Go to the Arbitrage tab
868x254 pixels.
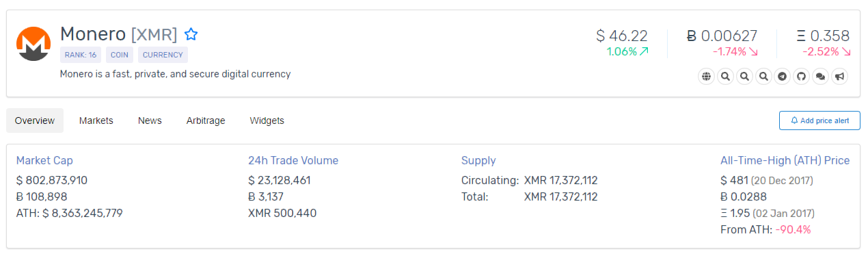(206, 120)
